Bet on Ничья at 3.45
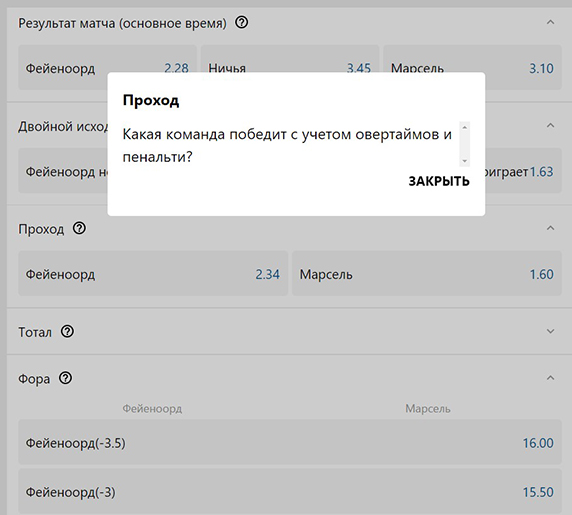The width and height of the screenshot is (572, 515). coord(290,67)
